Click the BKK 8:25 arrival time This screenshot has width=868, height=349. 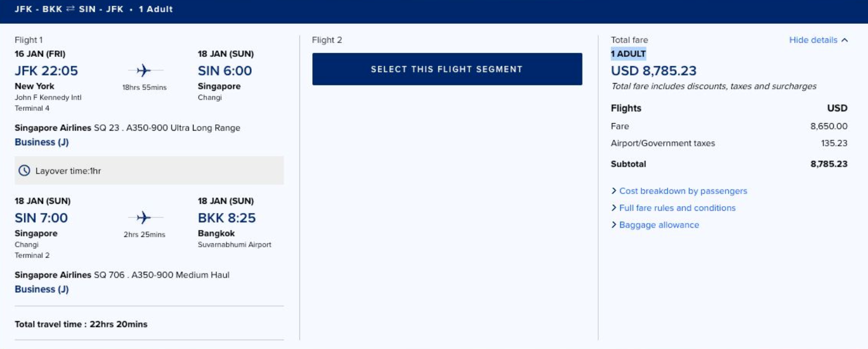[227, 218]
